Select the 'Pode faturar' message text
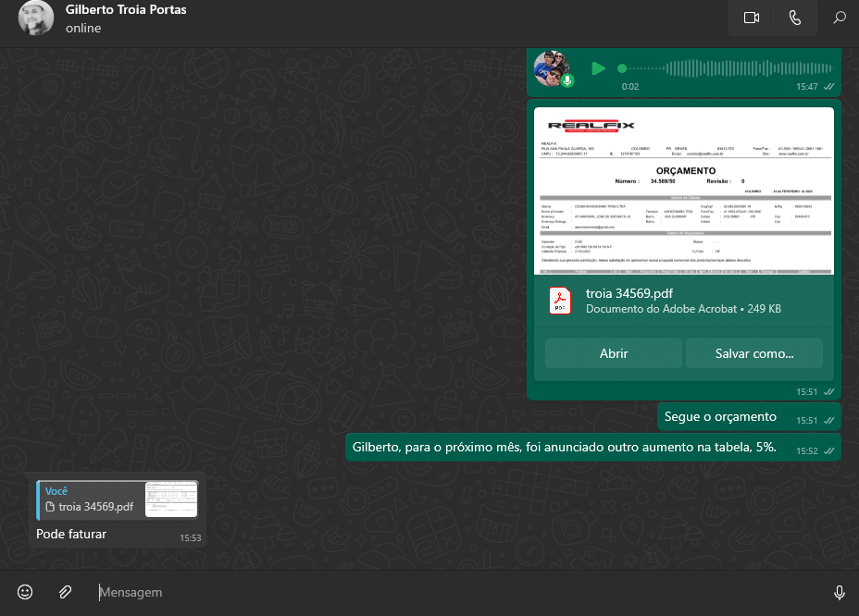The width and height of the screenshot is (859, 616). [x=71, y=535]
